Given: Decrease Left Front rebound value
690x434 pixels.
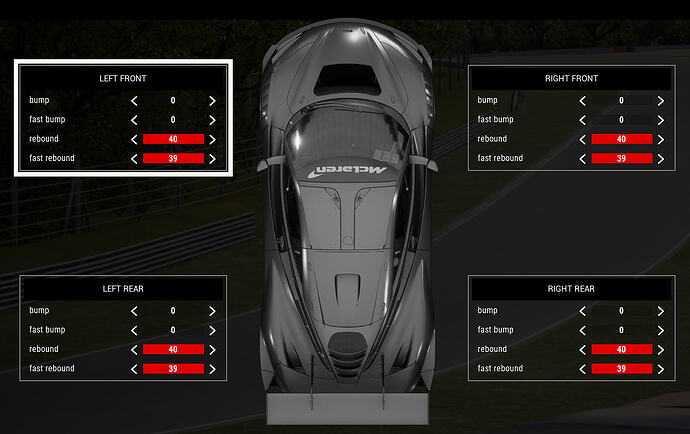Looking at the screenshot, I should (134, 140).
